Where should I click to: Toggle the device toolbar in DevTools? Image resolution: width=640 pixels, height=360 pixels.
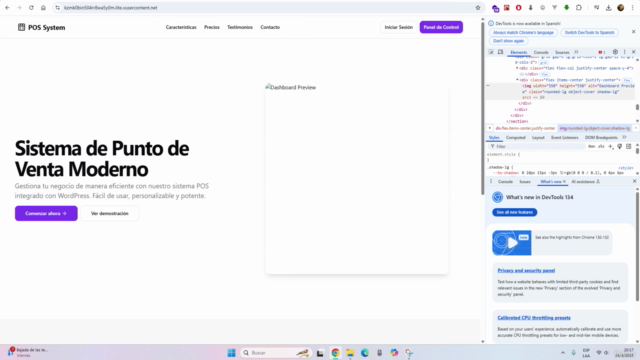(x=500, y=52)
